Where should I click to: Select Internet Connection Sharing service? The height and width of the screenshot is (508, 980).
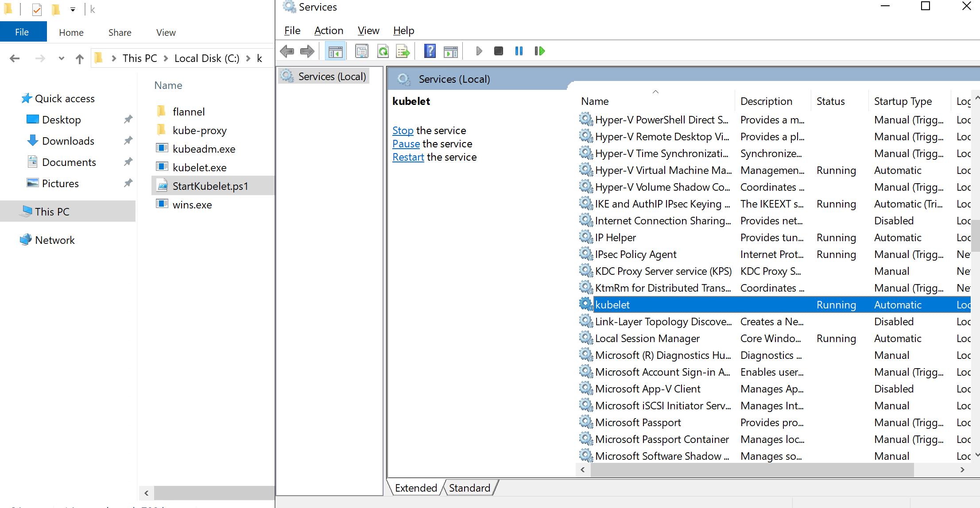(x=774, y=221)
